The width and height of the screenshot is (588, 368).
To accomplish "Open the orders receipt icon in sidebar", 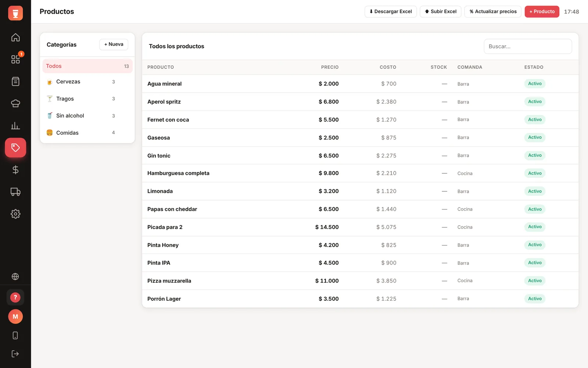I will (x=15, y=81).
